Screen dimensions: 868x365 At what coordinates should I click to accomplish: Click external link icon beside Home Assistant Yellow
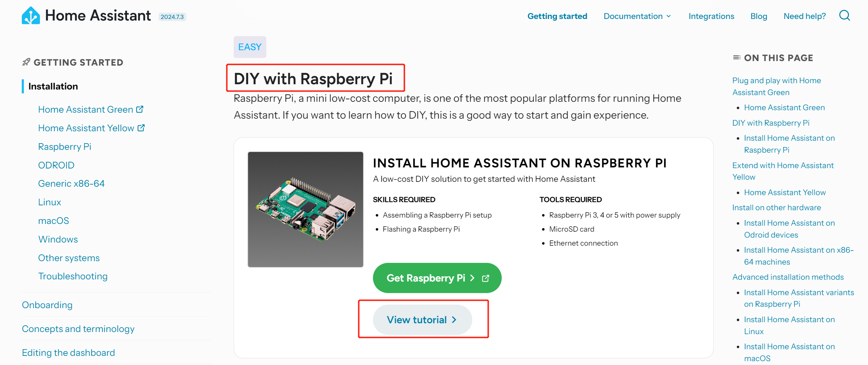click(x=141, y=128)
